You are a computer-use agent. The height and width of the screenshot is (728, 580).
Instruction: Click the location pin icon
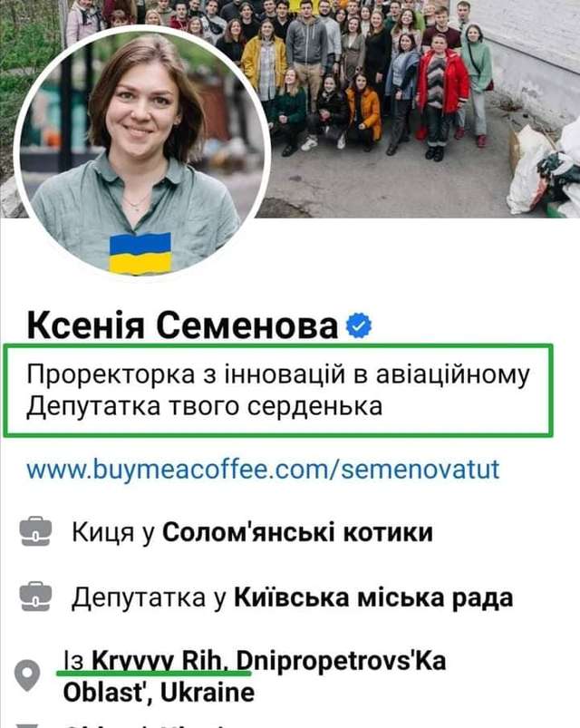pyautogui.click(x=27, y=675)
